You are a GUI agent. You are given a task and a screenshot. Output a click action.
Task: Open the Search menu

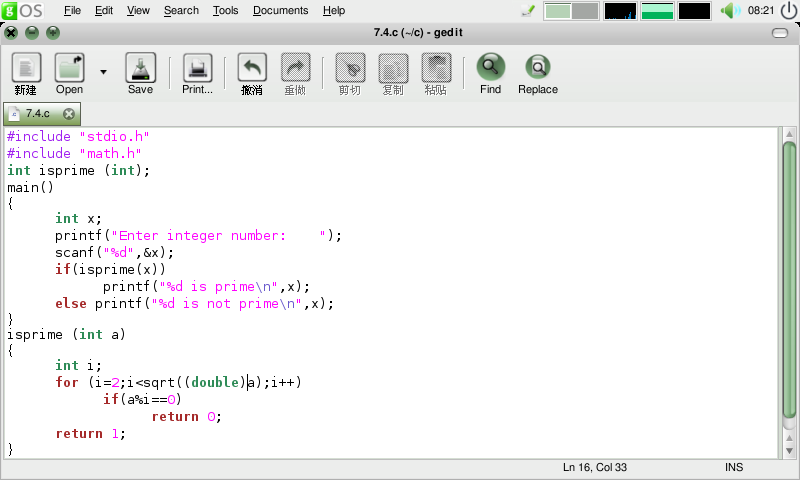(x=181, y=10)
